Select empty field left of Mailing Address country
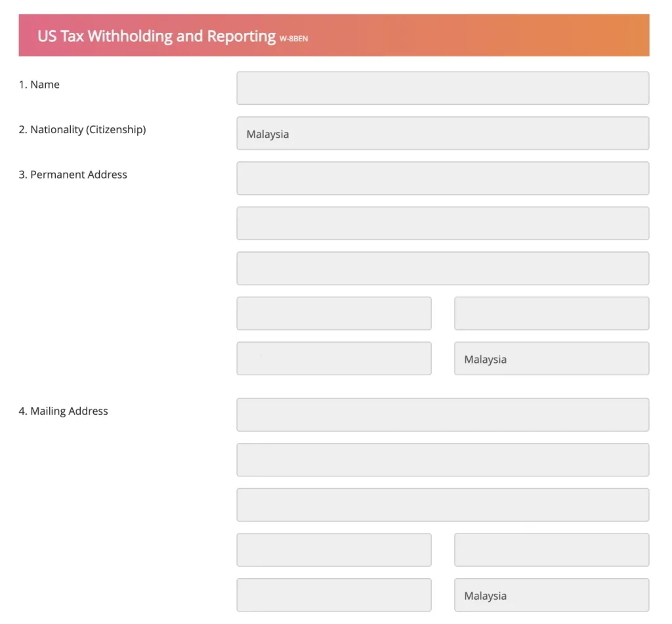 point(334,595)
